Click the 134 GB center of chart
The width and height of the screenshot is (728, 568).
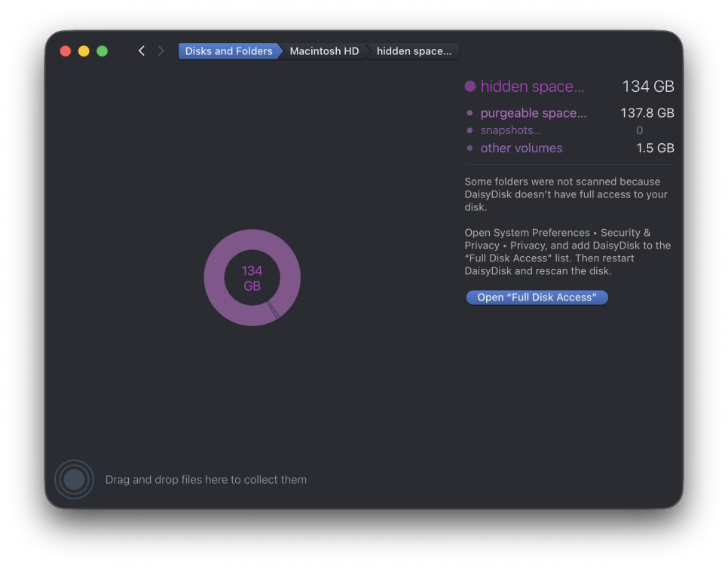(x=252, y=278)
